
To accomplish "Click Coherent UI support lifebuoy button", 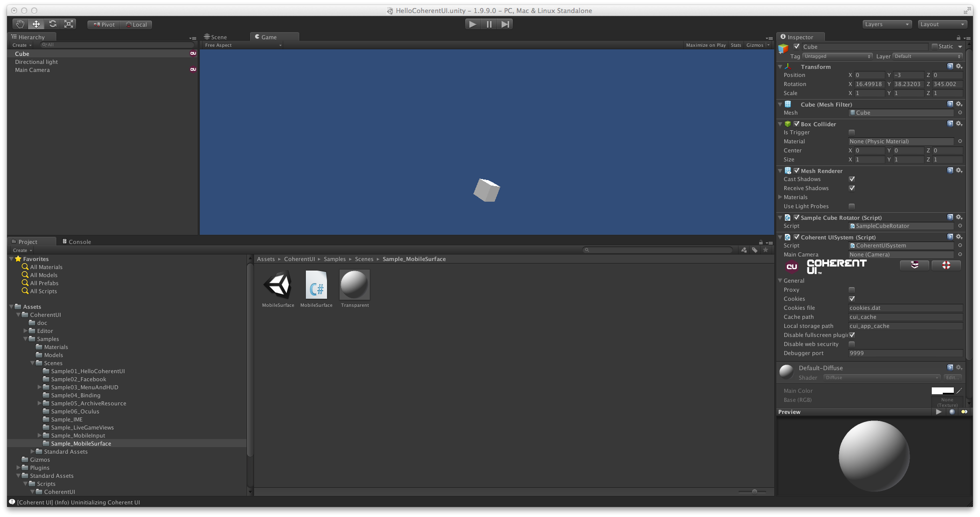I will (x=946, y=265).
